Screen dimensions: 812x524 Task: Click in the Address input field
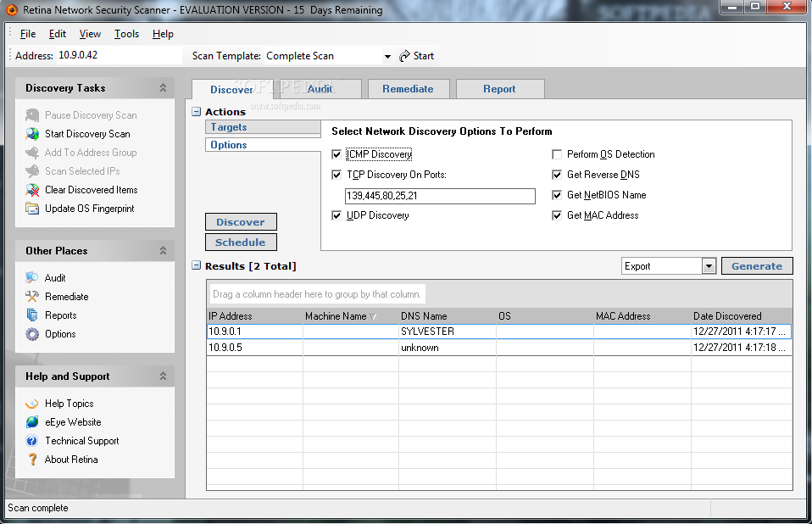(x=120, y=55)
